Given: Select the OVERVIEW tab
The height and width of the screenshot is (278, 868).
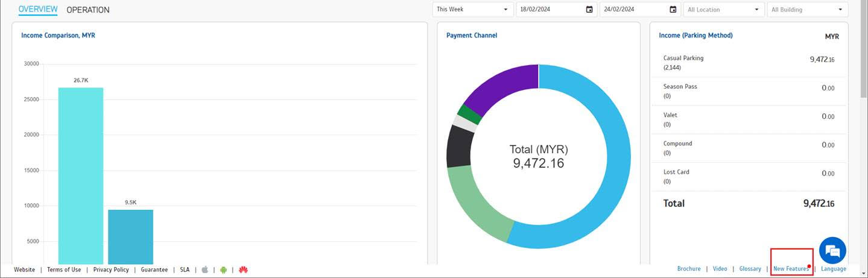Looking at the screenshot, I should click(x=38, y=10).
